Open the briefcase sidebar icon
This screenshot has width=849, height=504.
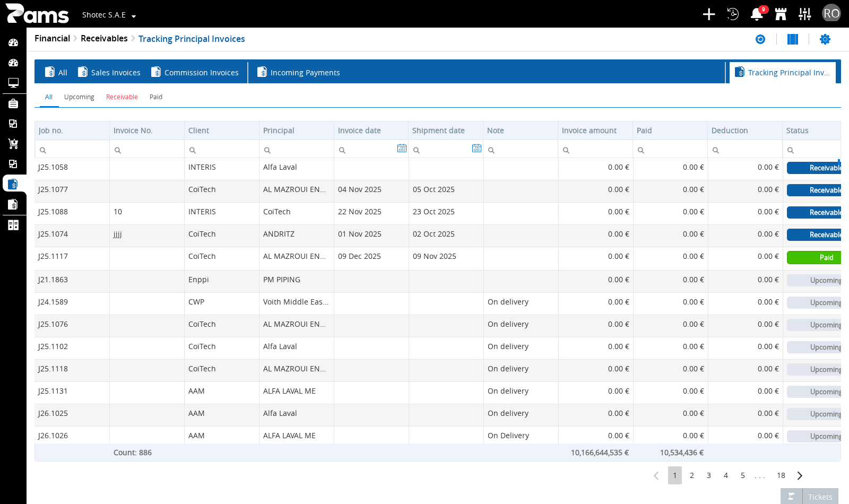13,103
